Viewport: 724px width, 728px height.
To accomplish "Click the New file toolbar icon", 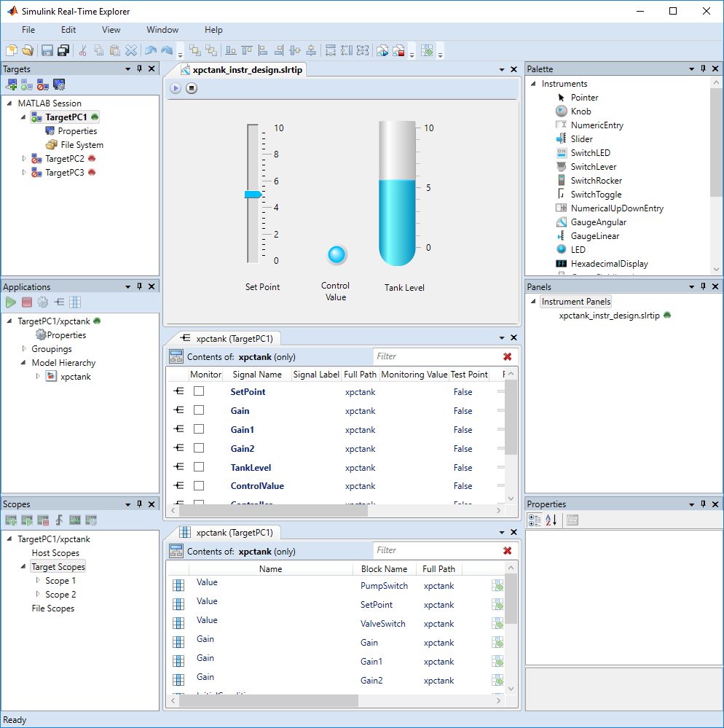I will pyautogui.click(x=12, y=50).
